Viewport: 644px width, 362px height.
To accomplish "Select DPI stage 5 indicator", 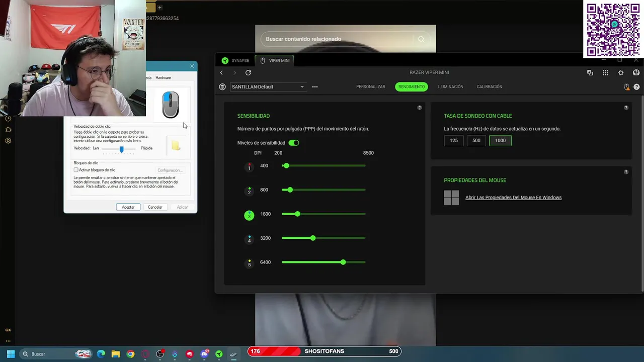I will [249, 263].
